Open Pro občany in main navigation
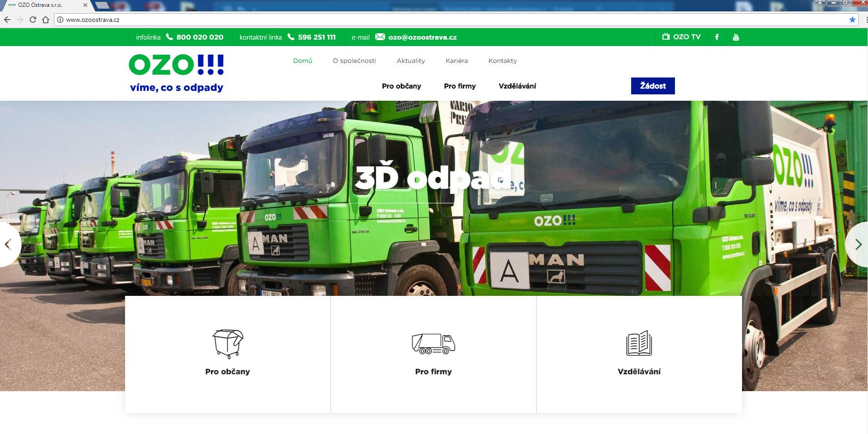Viewport: 868px width, 434px height. tap(402, 86)
